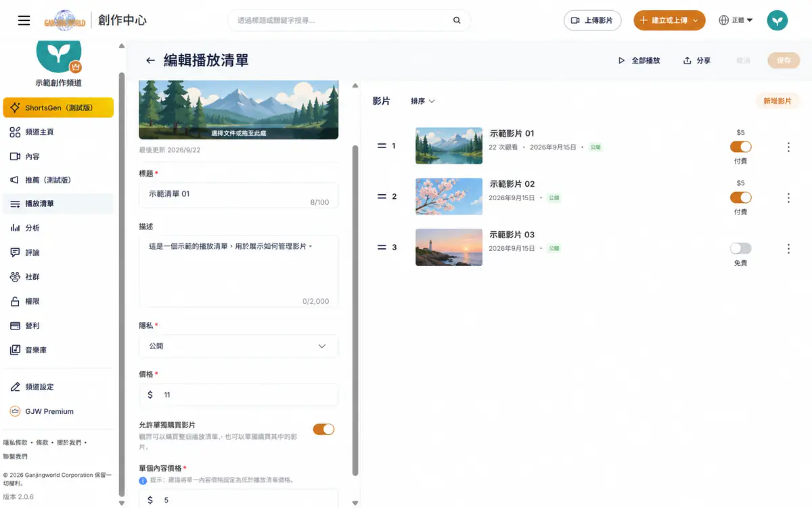The height and width of the screenshot is (508, 812).
Task: Open the profile avatar in top bar
Action: pos(777,20)
